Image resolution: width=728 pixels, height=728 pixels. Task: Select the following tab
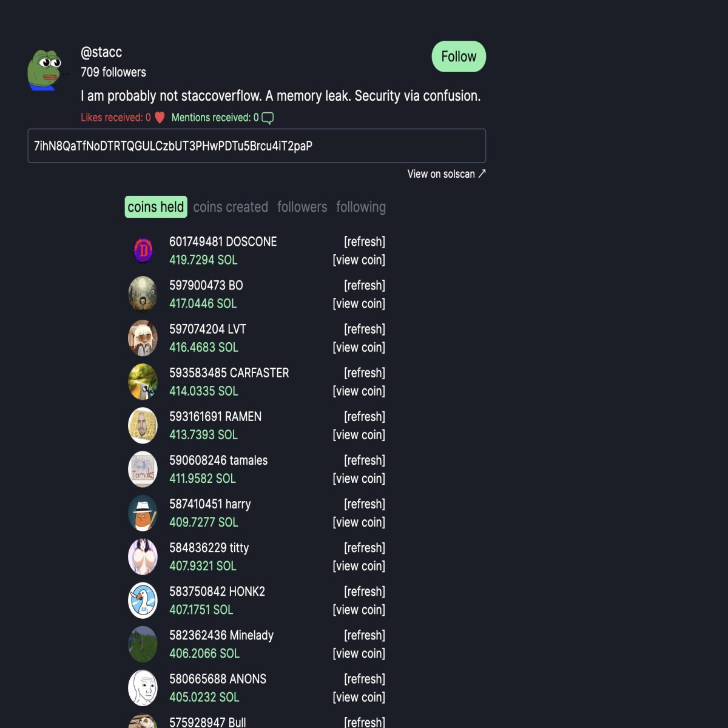click(361, 207)
